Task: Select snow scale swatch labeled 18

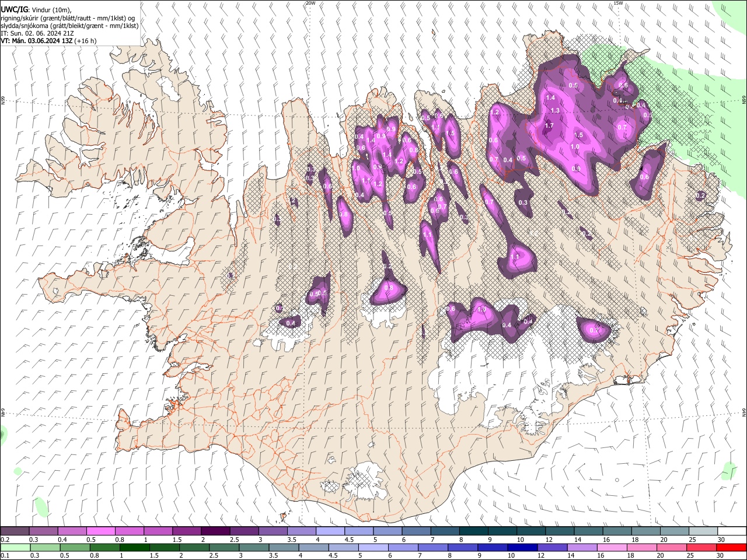Action: [647, 531]
